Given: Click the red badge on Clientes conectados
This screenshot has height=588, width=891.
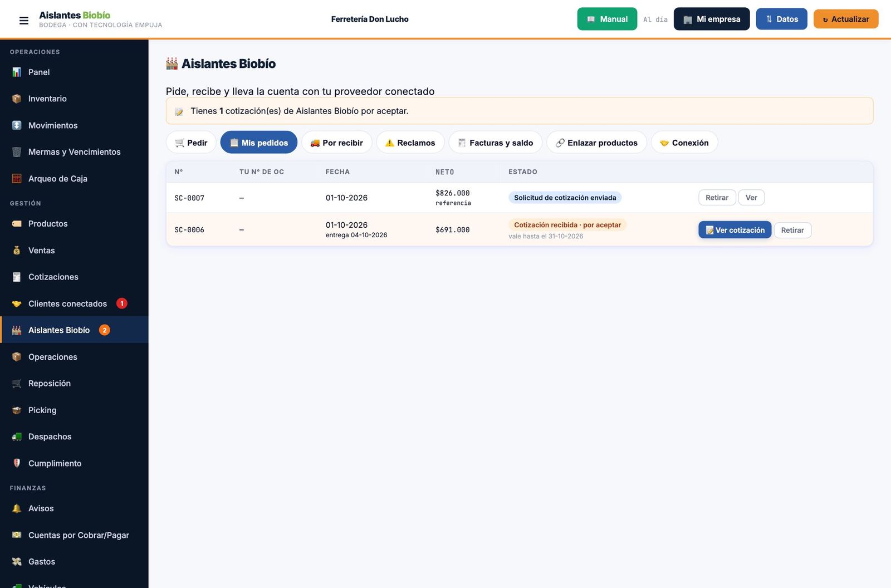Looking at the screenshot, I should click(122, 303).
